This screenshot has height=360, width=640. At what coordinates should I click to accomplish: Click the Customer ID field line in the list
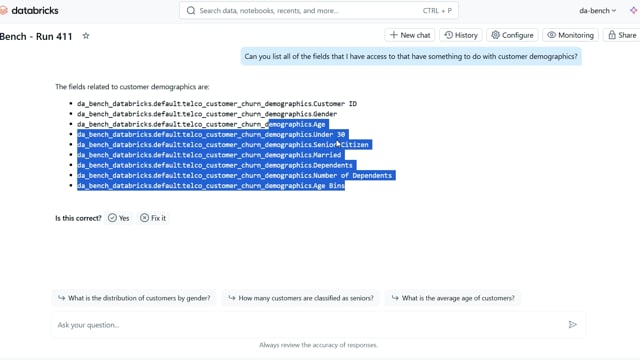coord(217,104)
